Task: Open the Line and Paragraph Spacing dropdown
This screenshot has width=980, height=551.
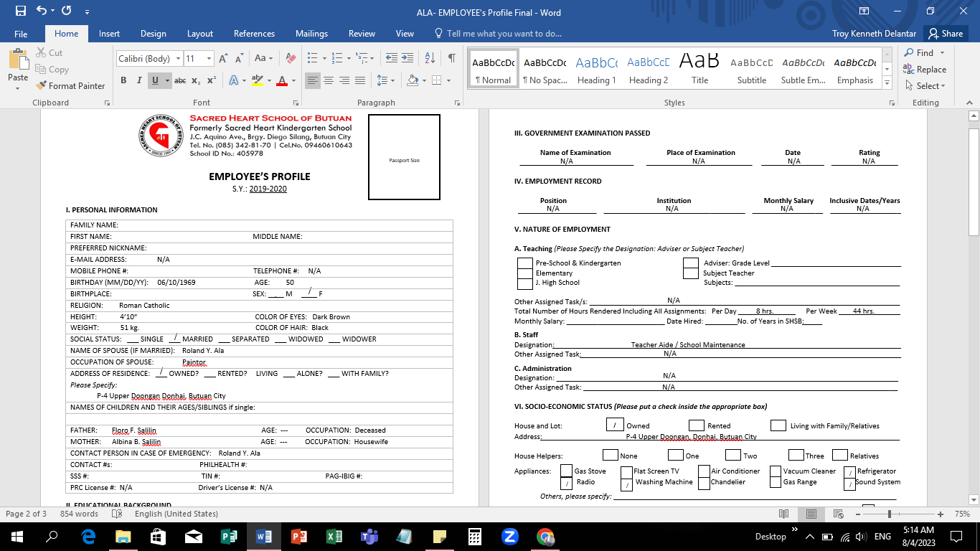Action: click(386, 80)
